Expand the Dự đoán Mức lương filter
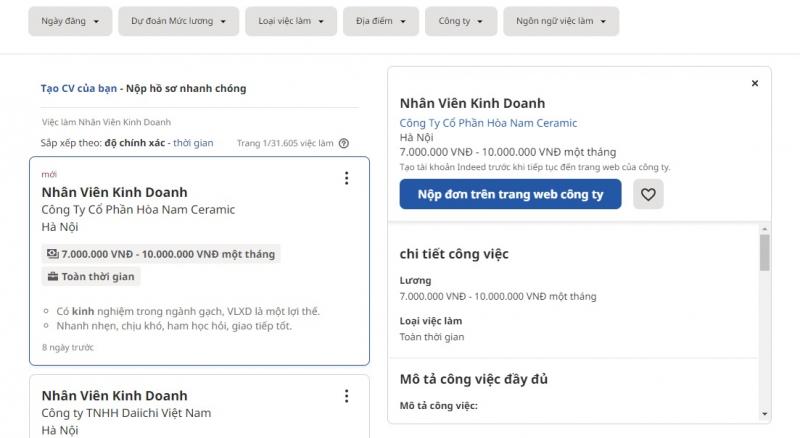Image resolution: width=800 pixels, height=438 pixels. [x=178, y=21]
